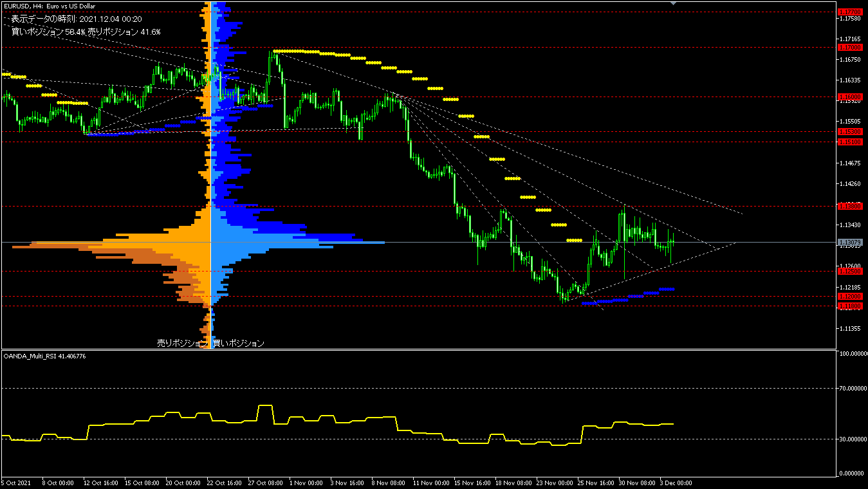Click the current price tag 1.13079
The height and width of the screenshot is (489, 868).
coord(850,243)
